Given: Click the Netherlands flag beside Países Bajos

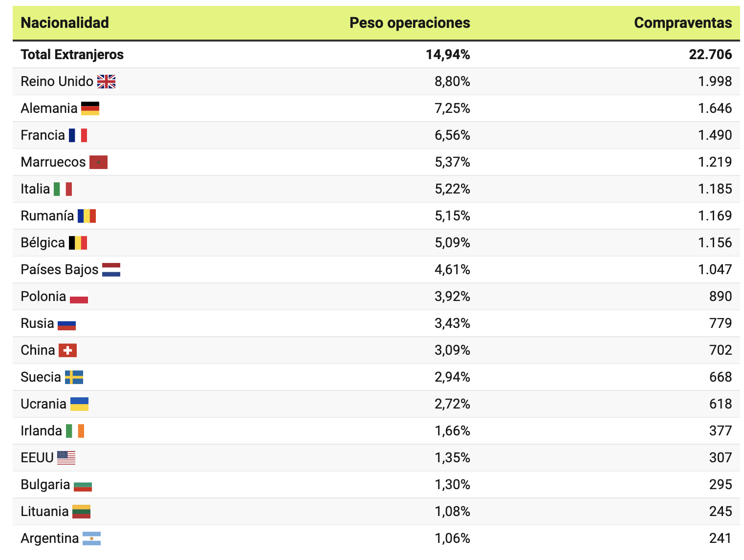Looking at the screenshot, I should pyautogui.click(x=111, y=270).
